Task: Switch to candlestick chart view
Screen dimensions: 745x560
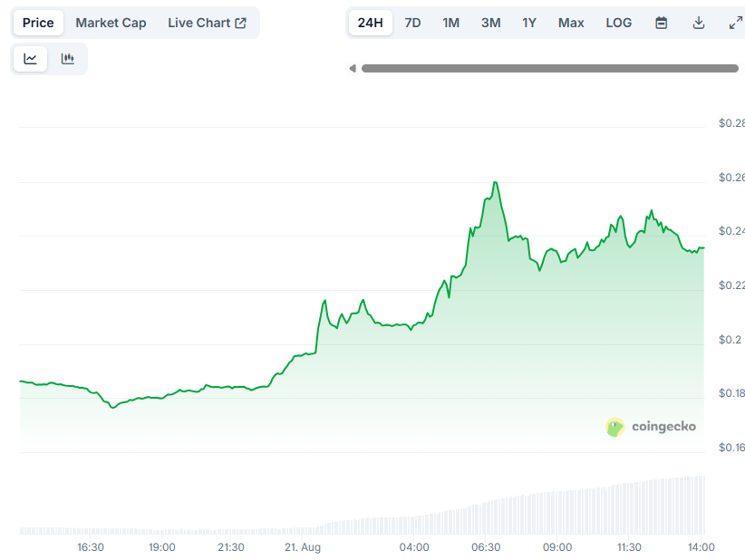Action: pyautogui.click(x=67, y=59)
